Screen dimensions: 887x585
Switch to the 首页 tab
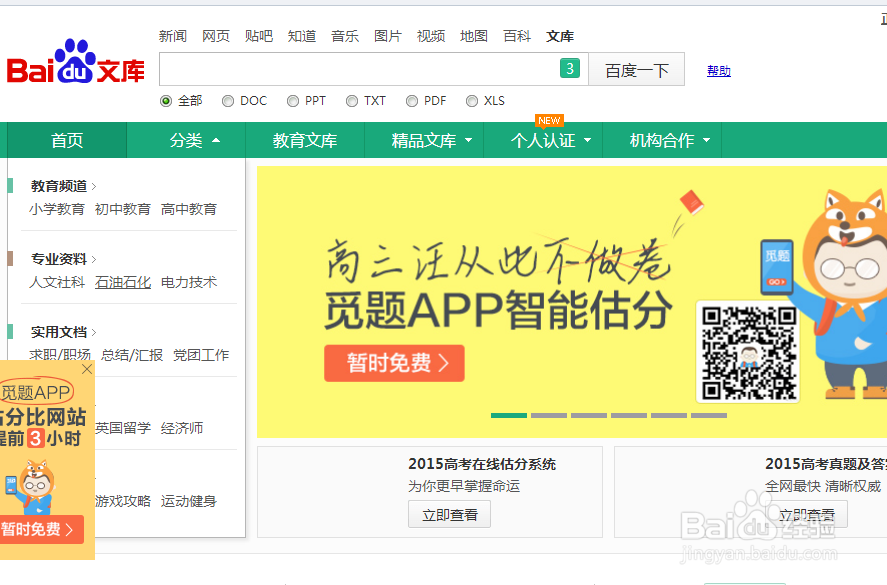[65, 141]
